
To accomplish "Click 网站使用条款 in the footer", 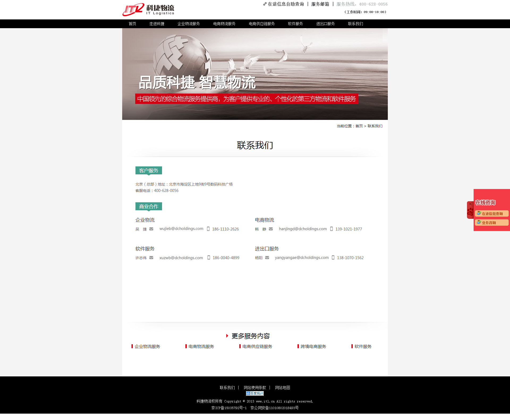I will (255, 388).
